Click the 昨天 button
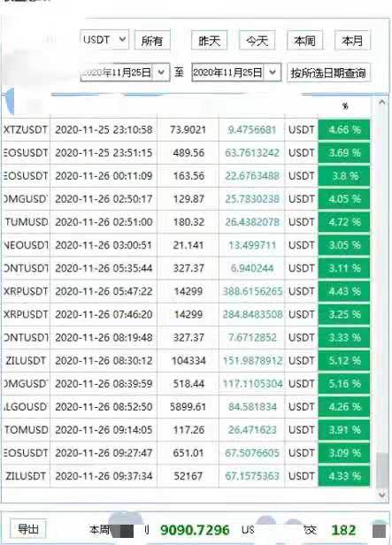This screenshot has height=545, width=392. (209, 41)
